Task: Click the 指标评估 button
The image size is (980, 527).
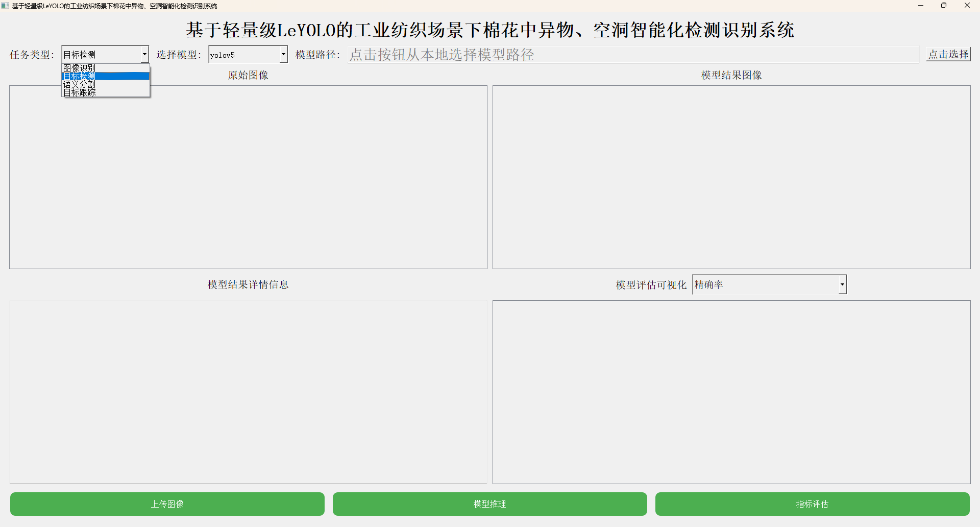Action: [x=813, y=504]
